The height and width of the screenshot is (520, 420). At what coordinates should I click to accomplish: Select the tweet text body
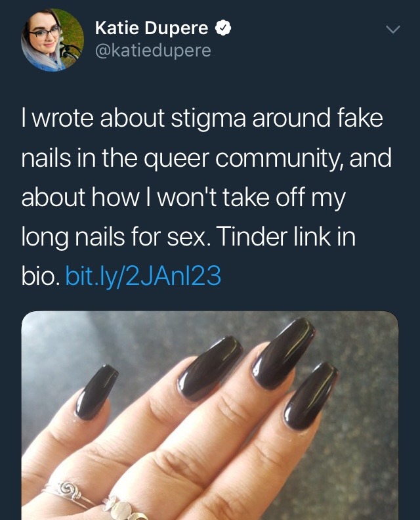pyautogui.click(x=206, y=197)
